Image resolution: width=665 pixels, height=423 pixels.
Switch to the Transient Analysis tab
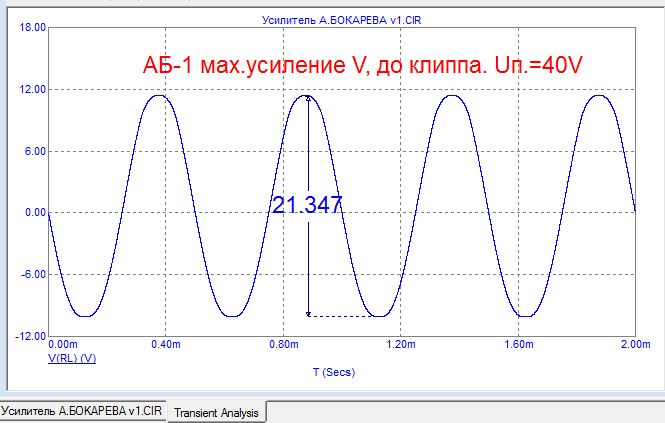tap(218, 412)
